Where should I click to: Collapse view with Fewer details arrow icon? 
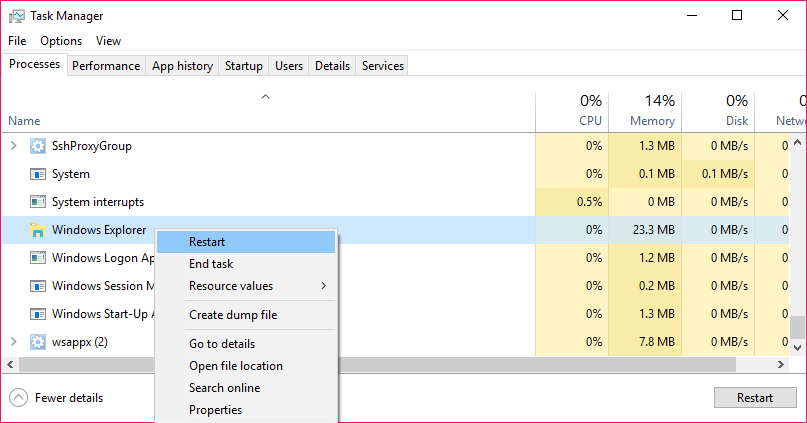[18, 397]
